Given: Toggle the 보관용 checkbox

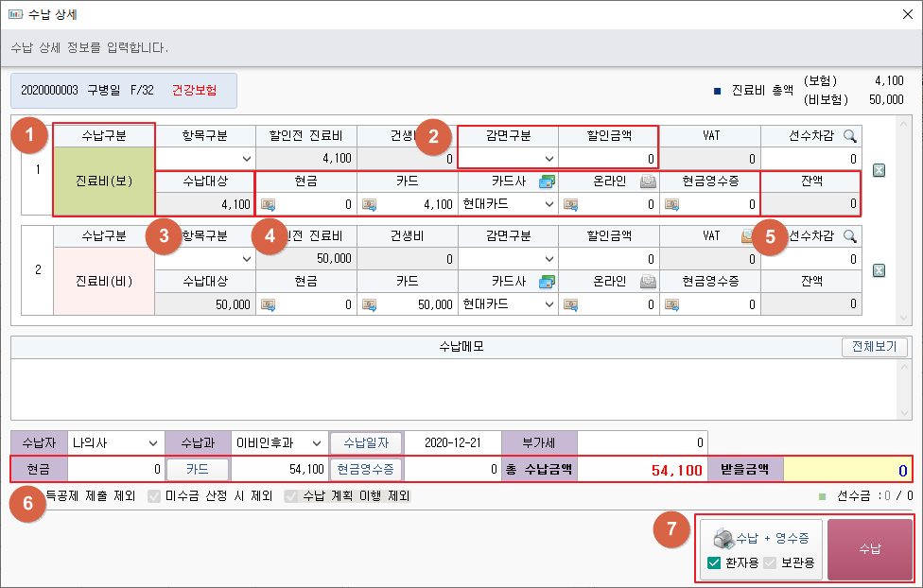Looking at the screenshot, I should tap(770, 563).
